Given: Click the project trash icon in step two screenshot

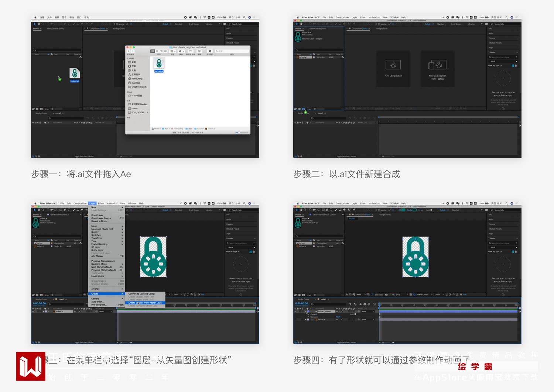Looking at the screenshot, I should point(315,109).
